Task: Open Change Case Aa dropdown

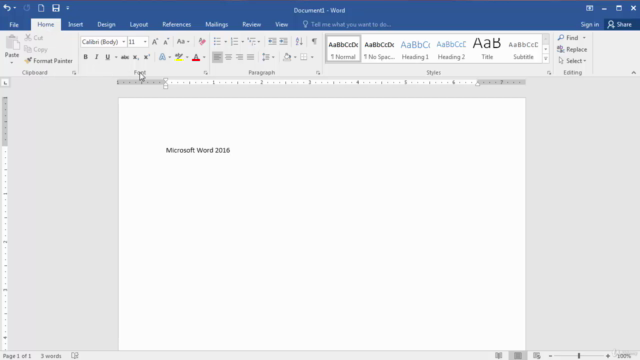Action: coord(183,42)
